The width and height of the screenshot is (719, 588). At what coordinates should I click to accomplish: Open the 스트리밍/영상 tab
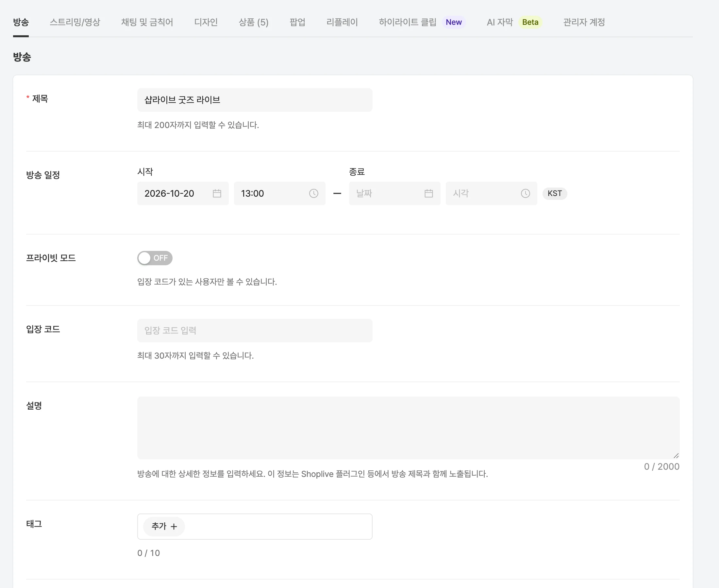point(75,22)
